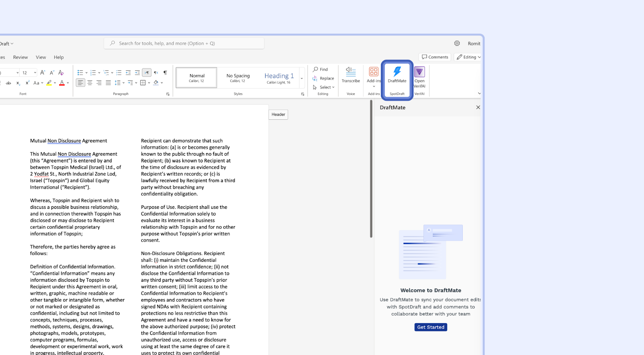Toggle show paragraph marks pilcrow
This screenshot has height=355, width=644.
[165, 73]
